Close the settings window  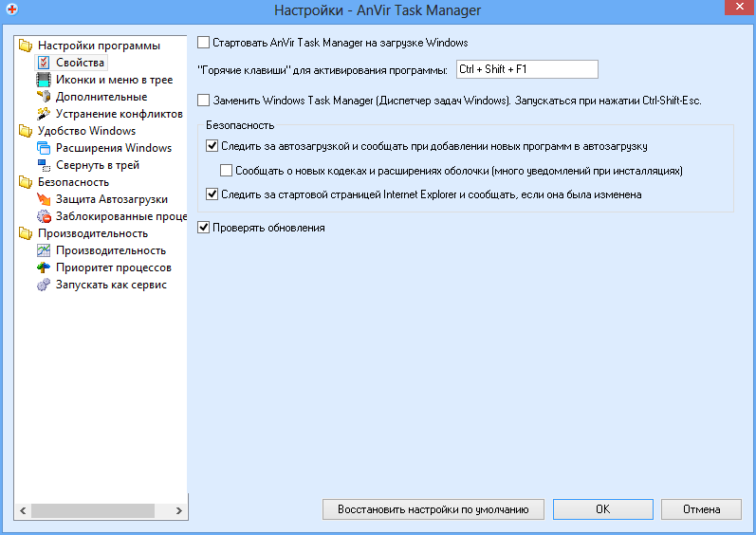point(740,8)
